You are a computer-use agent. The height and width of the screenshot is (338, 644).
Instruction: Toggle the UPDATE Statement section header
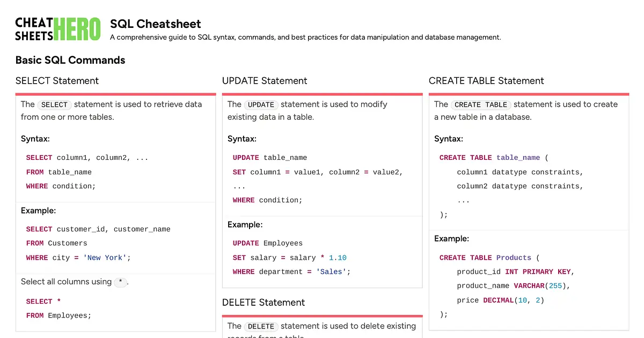(265, 81)
